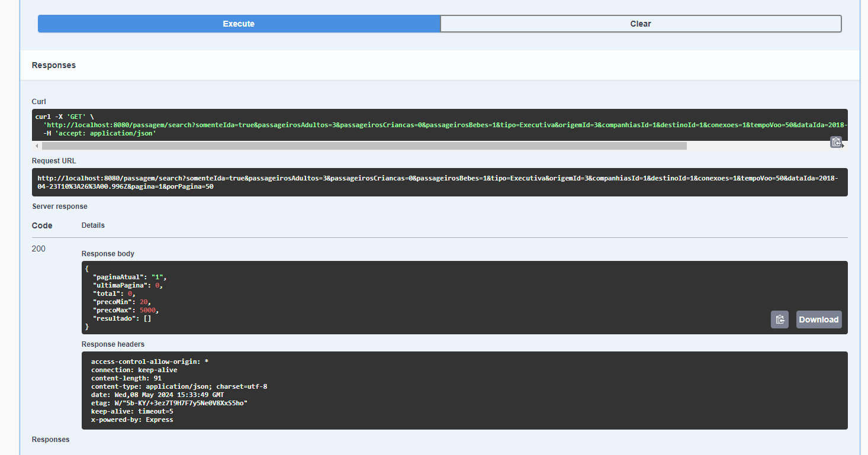Click the curl scrollbar right arrow
The height and width of the screenshot is (455, 868).
pos(843,146)
